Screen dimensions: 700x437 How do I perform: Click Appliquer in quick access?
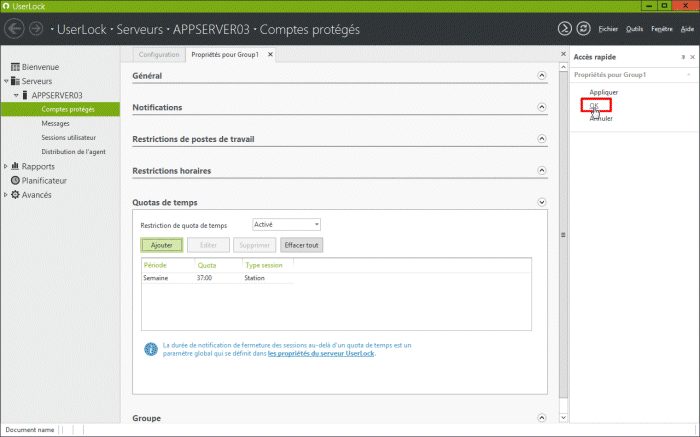pyautogui.click(x=604, y=92)
